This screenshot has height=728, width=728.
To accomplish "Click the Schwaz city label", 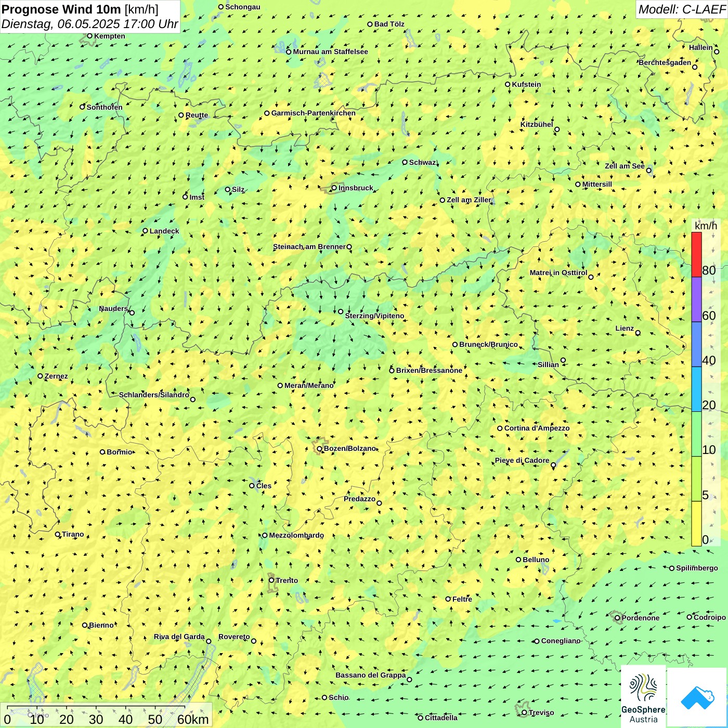I will (x=422, y=162).
